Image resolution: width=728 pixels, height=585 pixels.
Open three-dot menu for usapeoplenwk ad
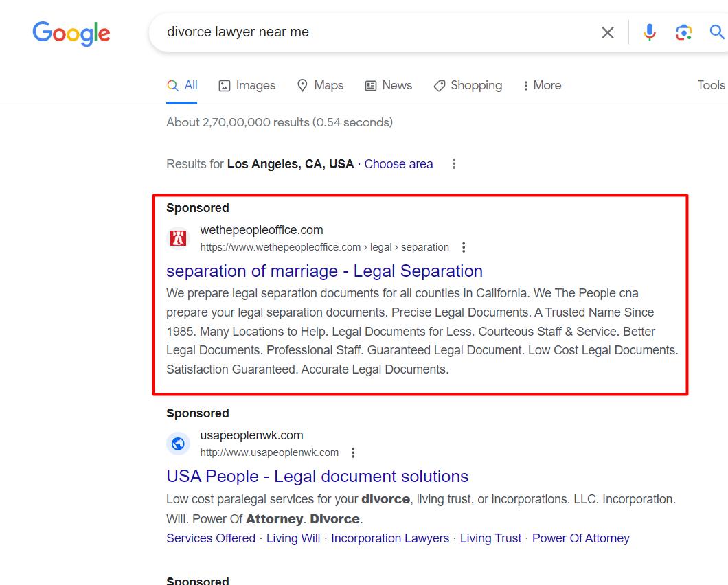tap(353, 452)
